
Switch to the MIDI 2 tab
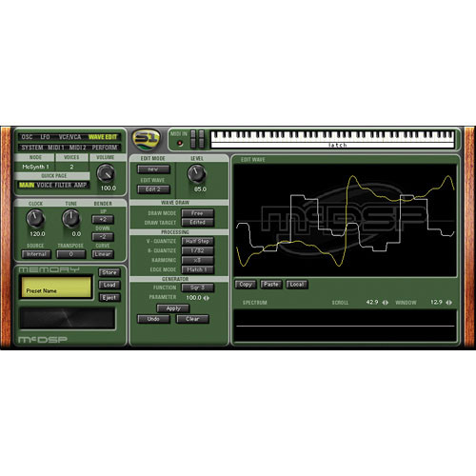78,148
